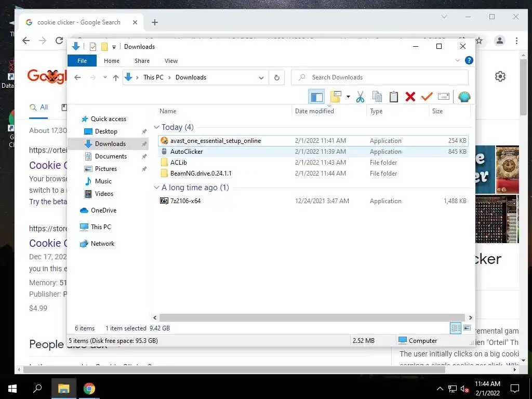Select Pictures in the navigation pane
This screenshot has width=532, height=399.
pyautogui.click(x=105, y=169)
